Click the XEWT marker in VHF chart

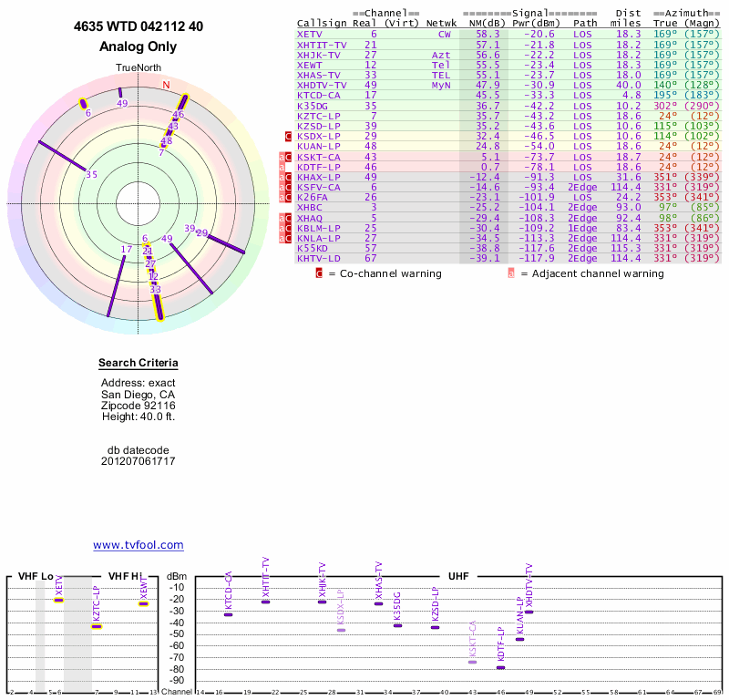(144, 604)
